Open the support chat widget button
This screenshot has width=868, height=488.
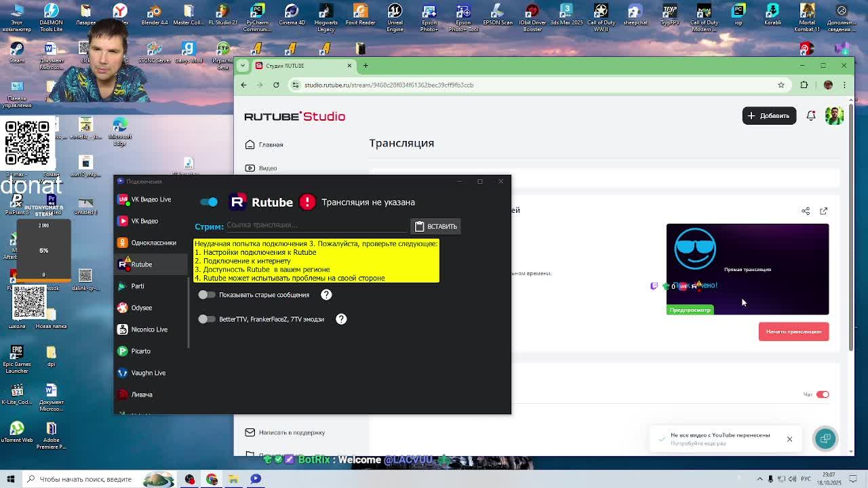825,439
